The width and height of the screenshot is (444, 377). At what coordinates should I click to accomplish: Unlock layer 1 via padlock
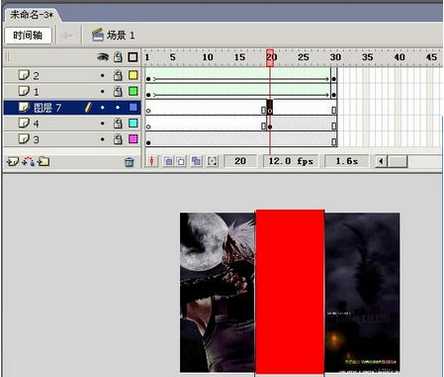(x=118, y=91)
